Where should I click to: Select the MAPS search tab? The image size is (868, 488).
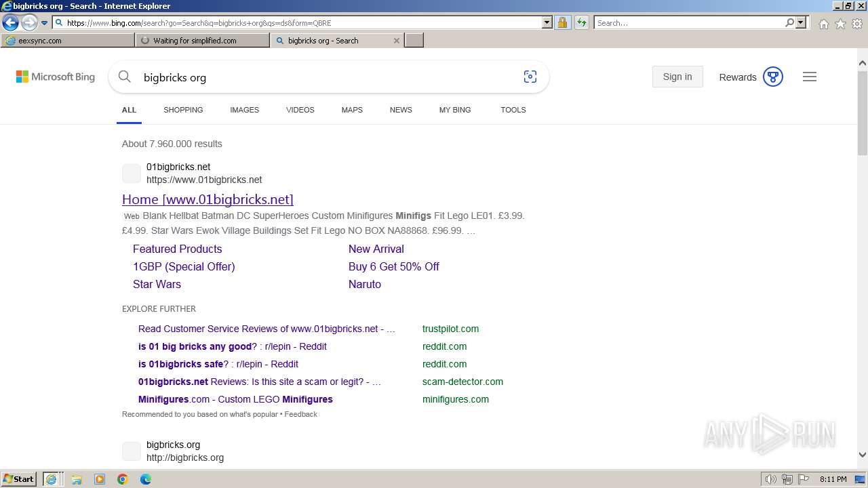pos(352,110)
